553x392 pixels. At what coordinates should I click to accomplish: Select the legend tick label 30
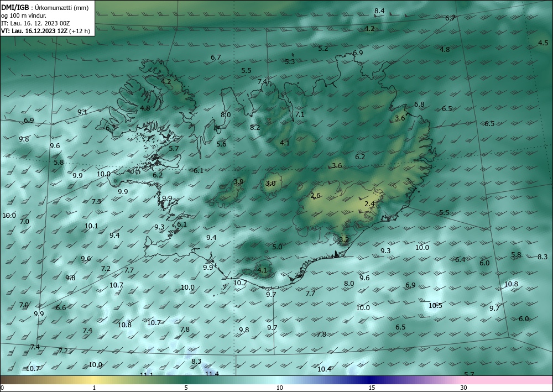pos(464,388)
